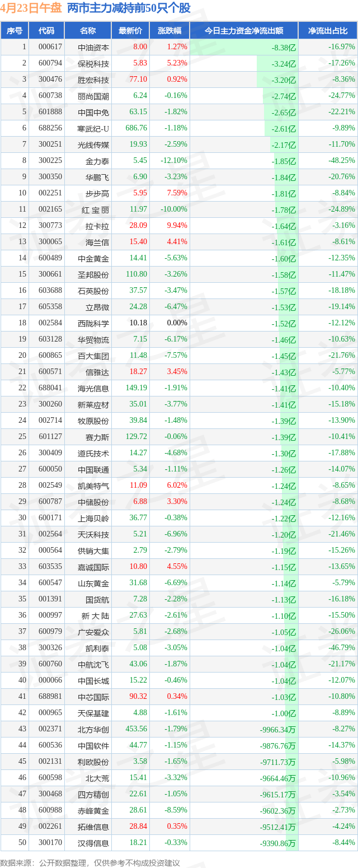This screenshot has width=358, height=868.
Task: Click the price 6.24 for 丽尚国潮
Action: tap(140, 96)
